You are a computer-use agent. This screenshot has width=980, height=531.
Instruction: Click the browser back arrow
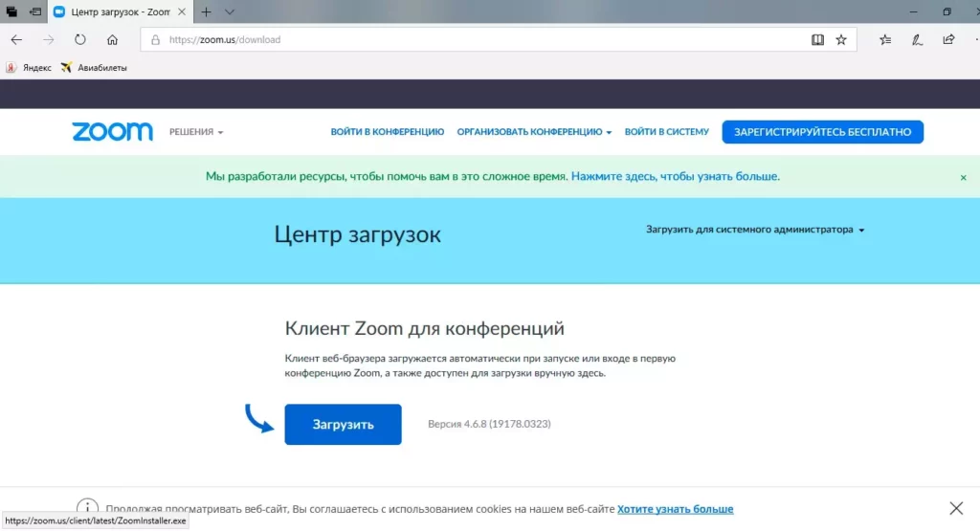click(x=16, y=39)
